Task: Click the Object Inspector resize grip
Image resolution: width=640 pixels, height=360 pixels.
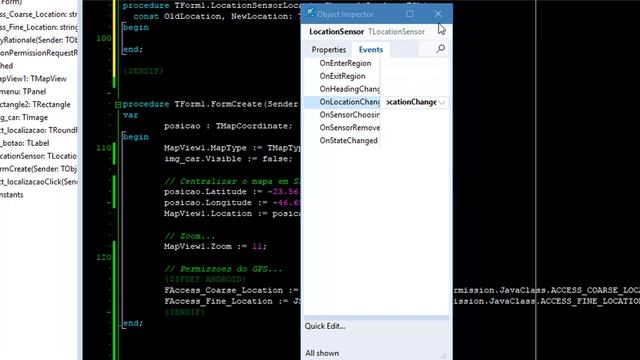Action: 444,356
